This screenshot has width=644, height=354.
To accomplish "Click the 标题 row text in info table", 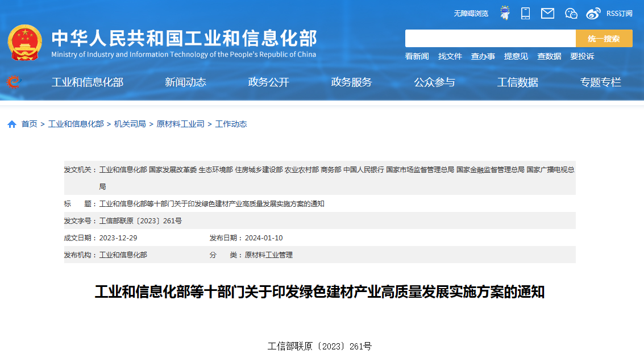I will click(x=211, y=203).
